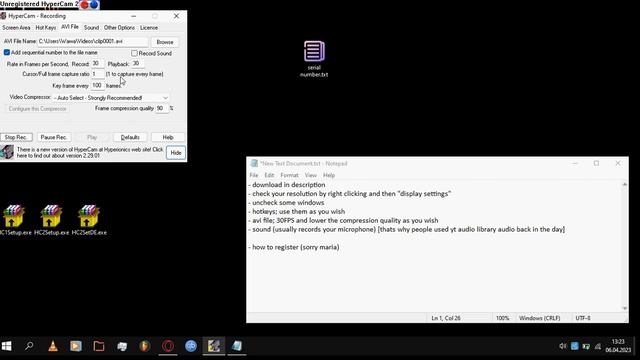The image size is (640, 360).
Task: Click Key frame every field
Action: tap(97, 85)
